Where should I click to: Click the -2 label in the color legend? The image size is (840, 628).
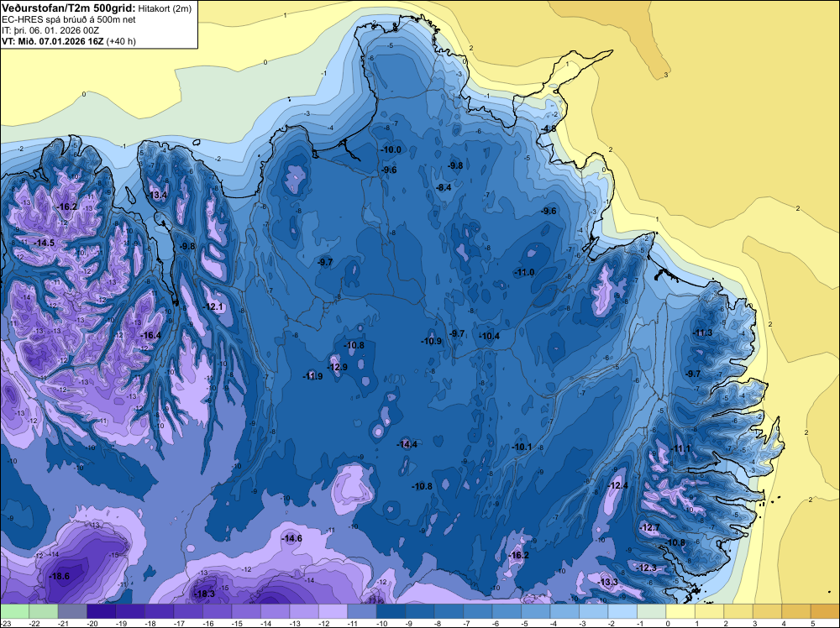612,623
